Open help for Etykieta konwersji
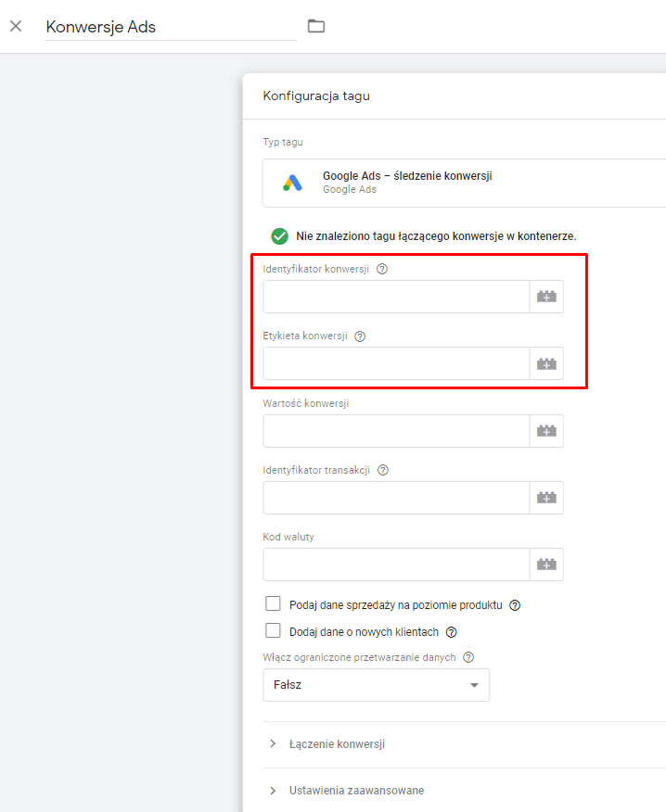Screen dimensions: 666x812 pos(360,336)
